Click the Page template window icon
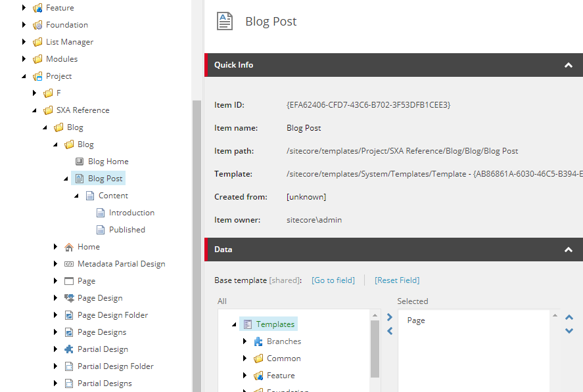This screenshot has height=392, width=583. [x=69, y=281]
